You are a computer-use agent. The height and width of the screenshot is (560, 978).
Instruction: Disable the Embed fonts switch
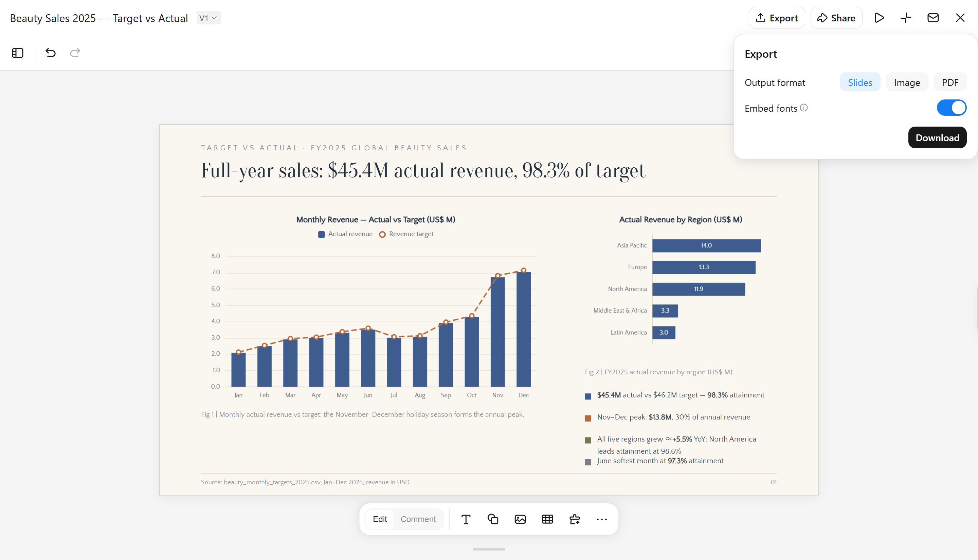[x=952, y=108]
